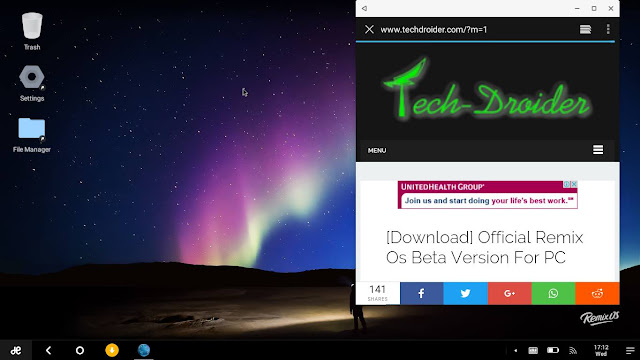Minimize the browser window
This screenshot has width=640, height=360.
pos(577,8)
